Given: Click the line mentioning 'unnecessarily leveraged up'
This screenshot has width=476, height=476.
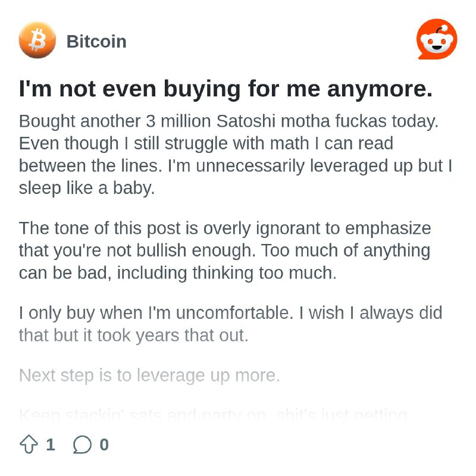Looking at the screenshot, I should click(236, 166).
